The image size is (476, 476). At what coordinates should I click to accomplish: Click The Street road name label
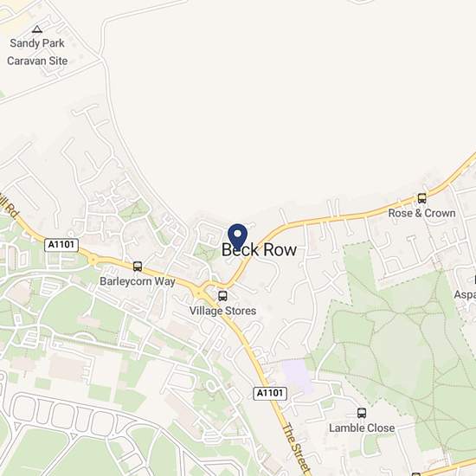pyautogui.click(x=296, y=447)
